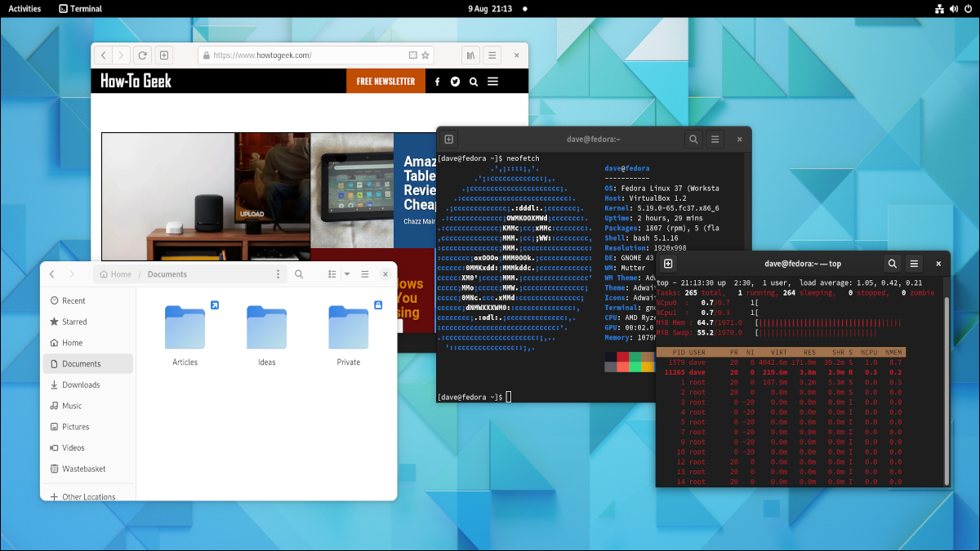Screen dimensions: 980x551
Task: Click the Documents path bar segment
Action: click(x=167, y=274)
